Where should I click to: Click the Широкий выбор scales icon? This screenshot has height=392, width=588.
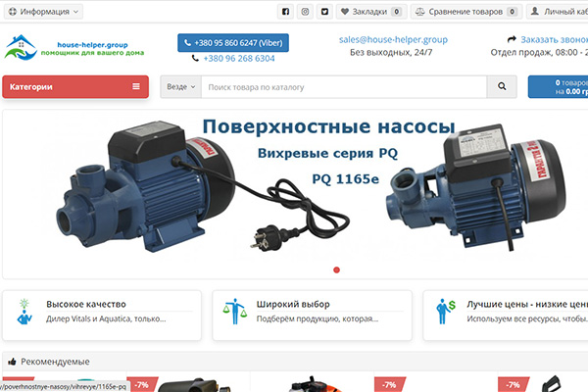(231, 313)
